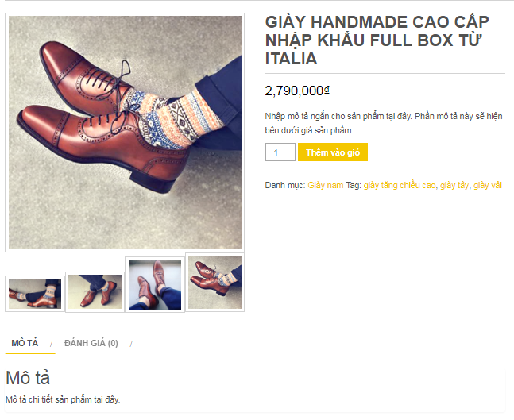
Task: Click the 'Tag:' label
Action: click(x=354, y=185)
